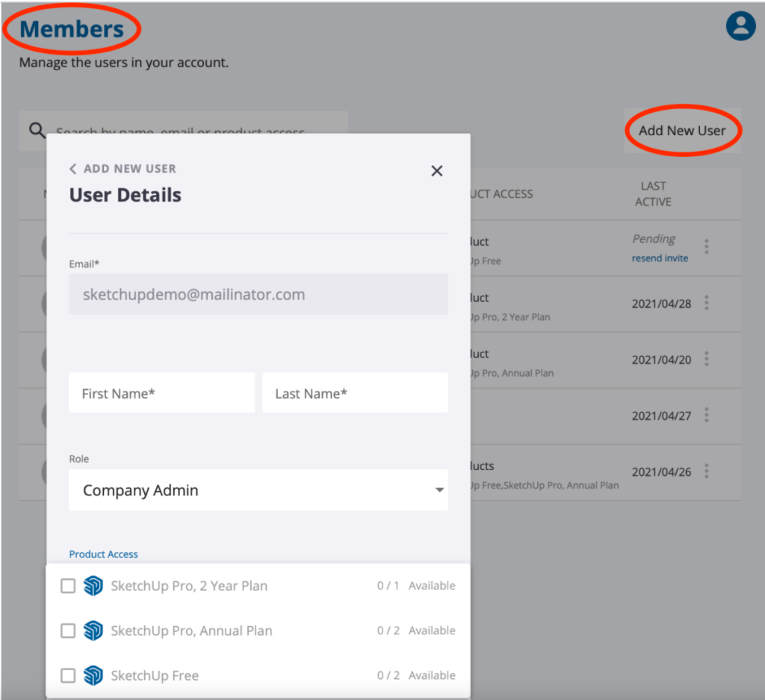Select the date 2021/04/27
Screen dimensions: 765x700
pos(662,416)
